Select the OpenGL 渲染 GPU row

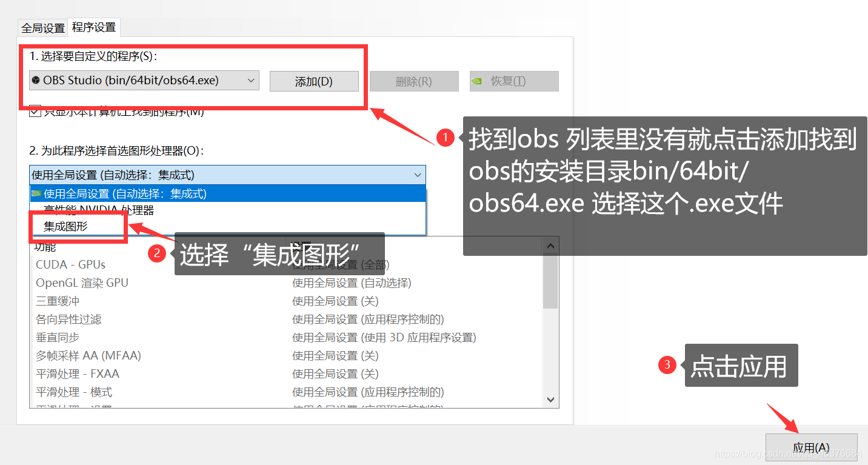[x=286, y=283]
